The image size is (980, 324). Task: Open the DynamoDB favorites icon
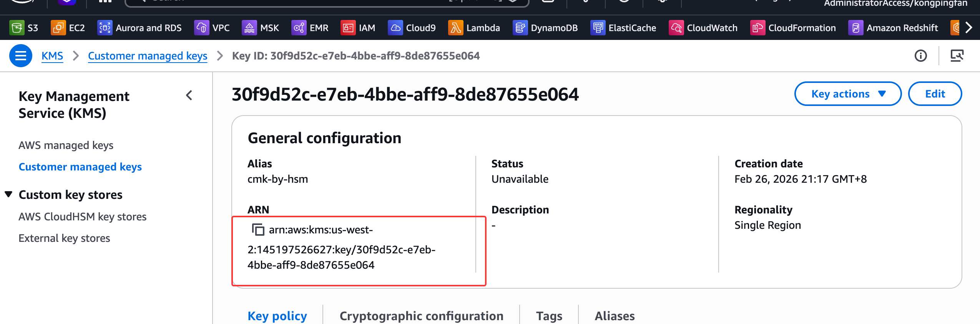[520, 28]
